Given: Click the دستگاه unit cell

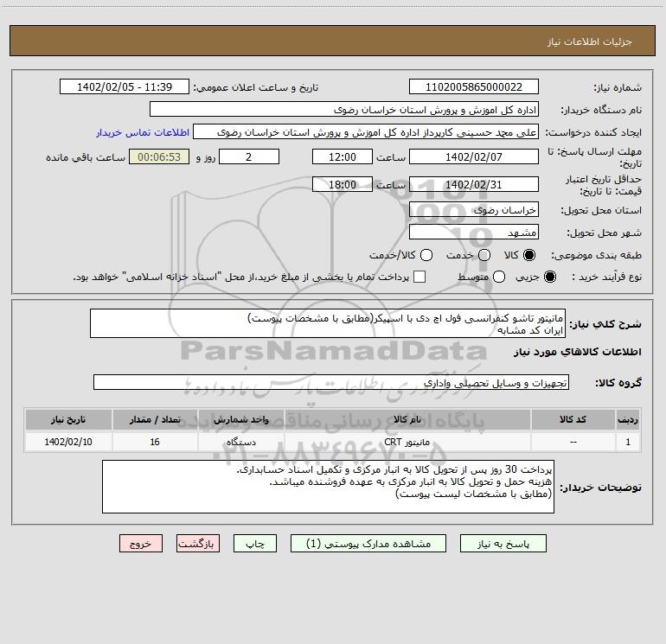Looking at the screenshot, I should 240,442.
